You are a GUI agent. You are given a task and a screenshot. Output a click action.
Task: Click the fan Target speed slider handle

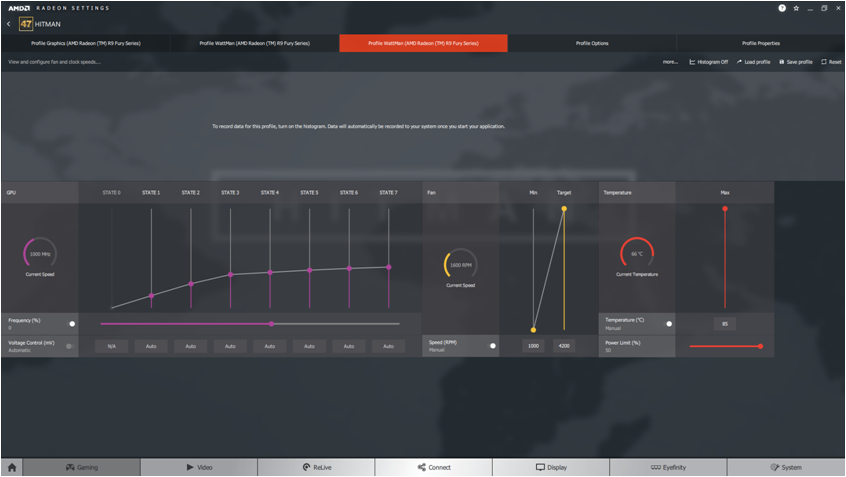(x=564, y=209)
